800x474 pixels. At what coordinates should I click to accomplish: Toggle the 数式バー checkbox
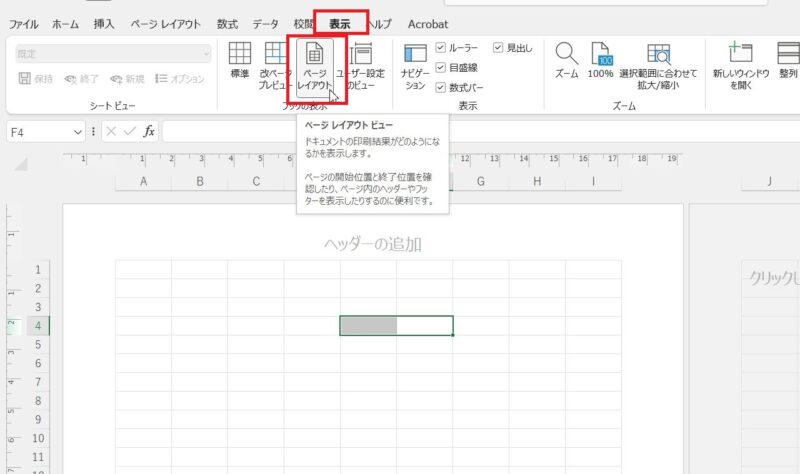pyautogui.click(x=441, y=87)
